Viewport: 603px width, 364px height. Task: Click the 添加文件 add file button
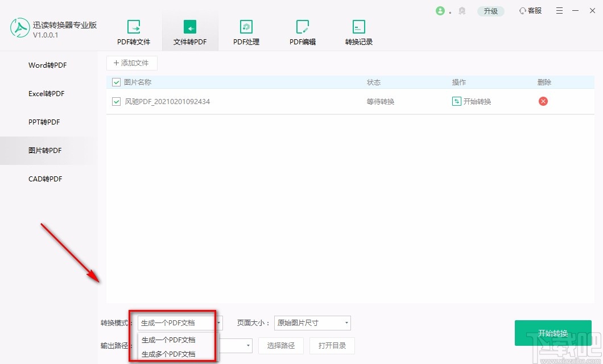point(132,63)
